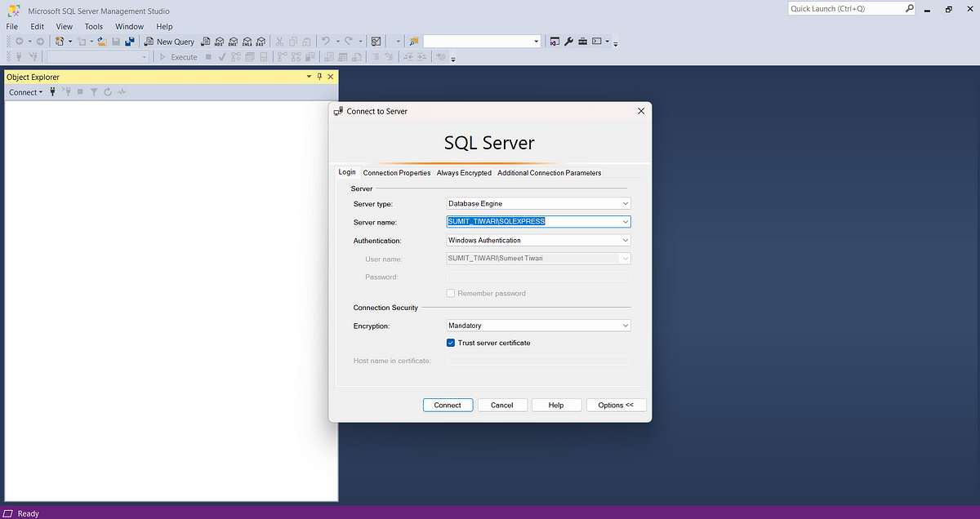
Task: Click the Quick Launch search magnifier icon
Action: pos(910,8)
